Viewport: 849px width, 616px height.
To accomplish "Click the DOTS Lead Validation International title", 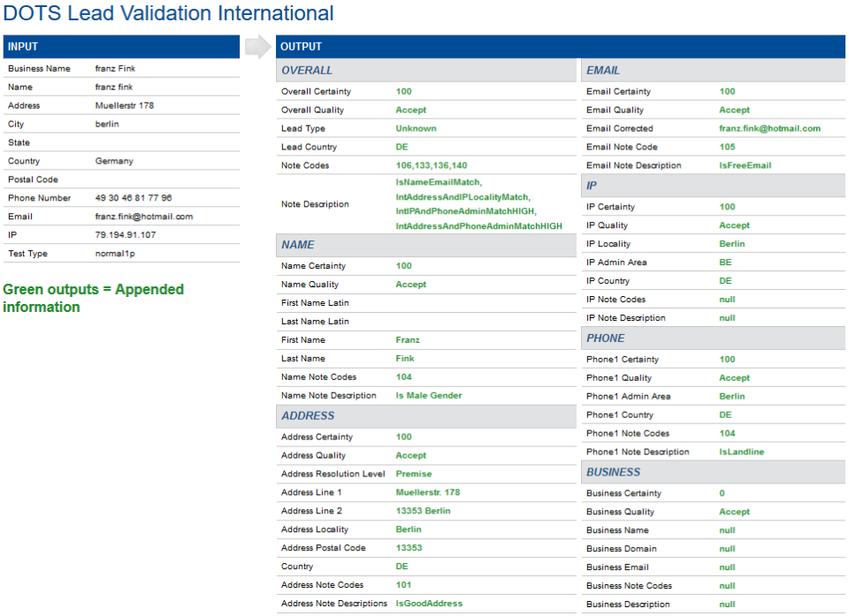I will [x=168, y=13].
